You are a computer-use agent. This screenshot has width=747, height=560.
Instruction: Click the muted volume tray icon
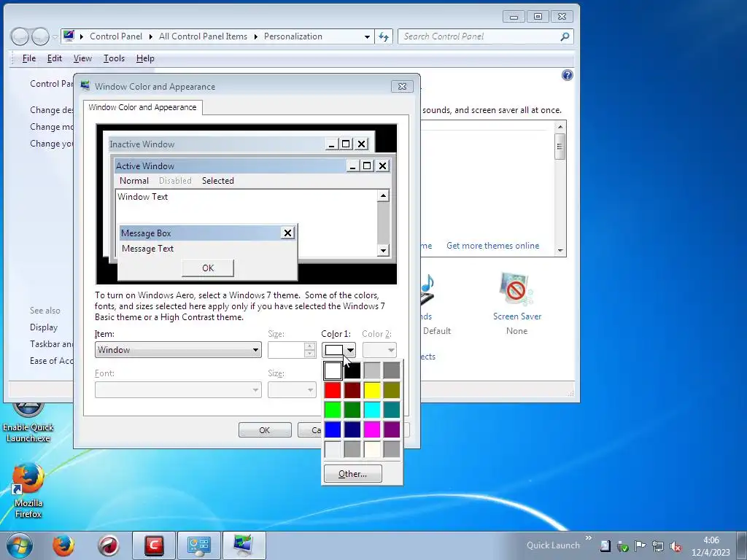click(675, 546)
